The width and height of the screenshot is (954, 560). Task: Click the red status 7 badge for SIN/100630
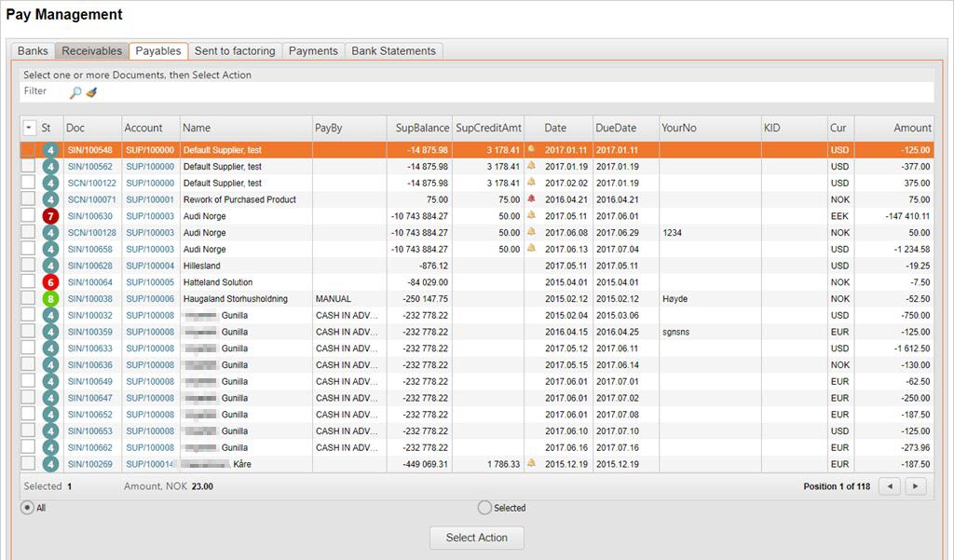pyautogui.click(x=50, y=216)
